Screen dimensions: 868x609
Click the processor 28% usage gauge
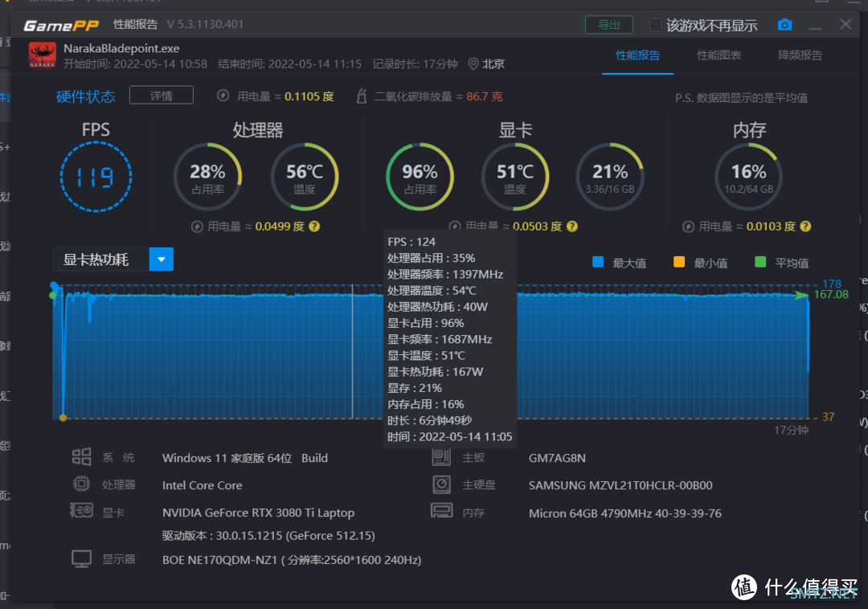(x=207, y=177)
